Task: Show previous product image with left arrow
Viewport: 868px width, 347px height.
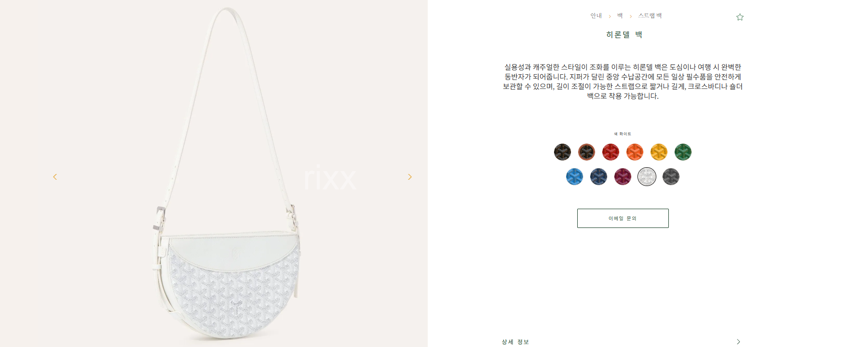Action: click(55, 177)
